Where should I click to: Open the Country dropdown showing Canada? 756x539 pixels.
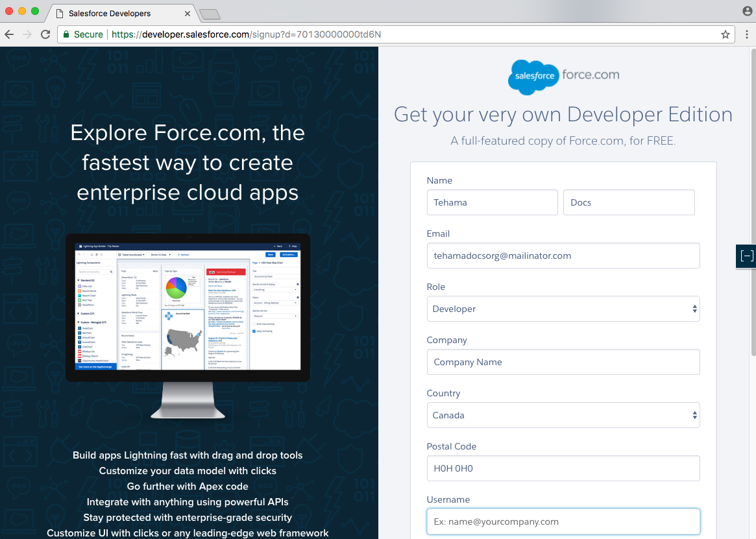tap(563, 415)
